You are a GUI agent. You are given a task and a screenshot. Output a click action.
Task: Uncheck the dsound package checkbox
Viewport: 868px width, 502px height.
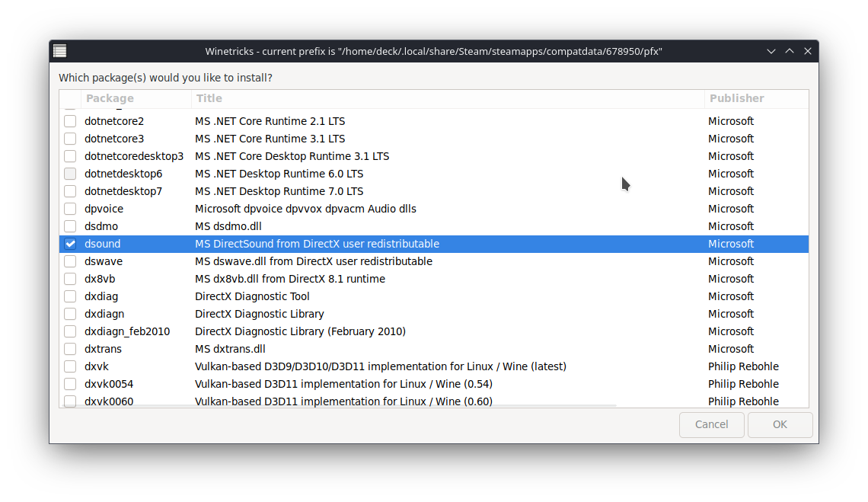70,244
